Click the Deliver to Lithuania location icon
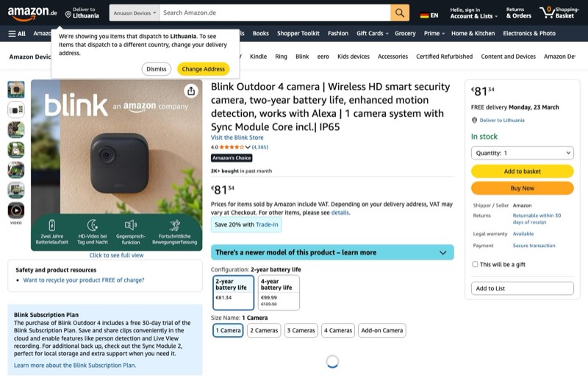Screen dimensions: 588x378 [x=68, y=14]
